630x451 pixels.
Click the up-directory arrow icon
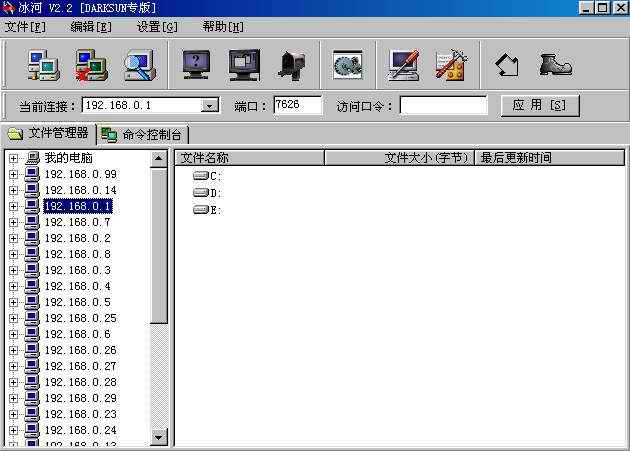(507, 66)
